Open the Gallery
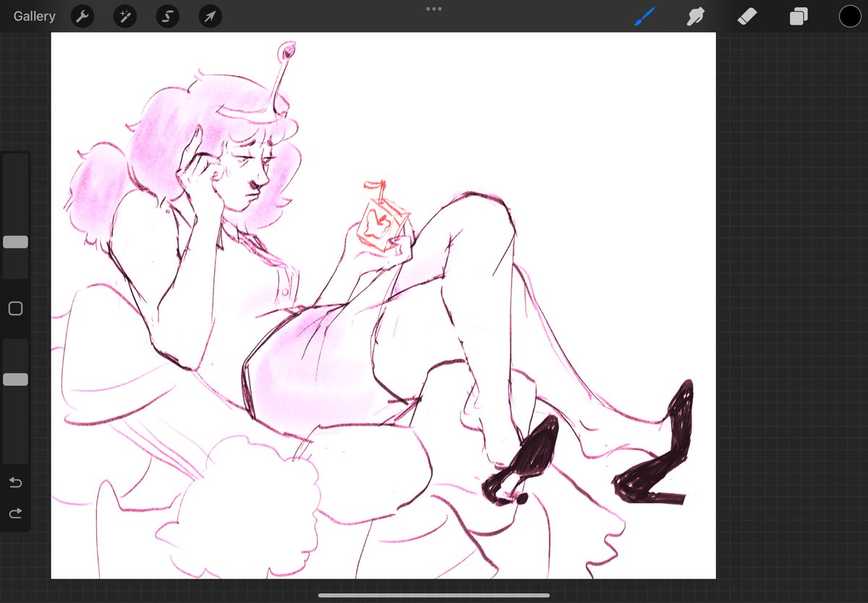 pyautogui.click(x=34, y=16)
